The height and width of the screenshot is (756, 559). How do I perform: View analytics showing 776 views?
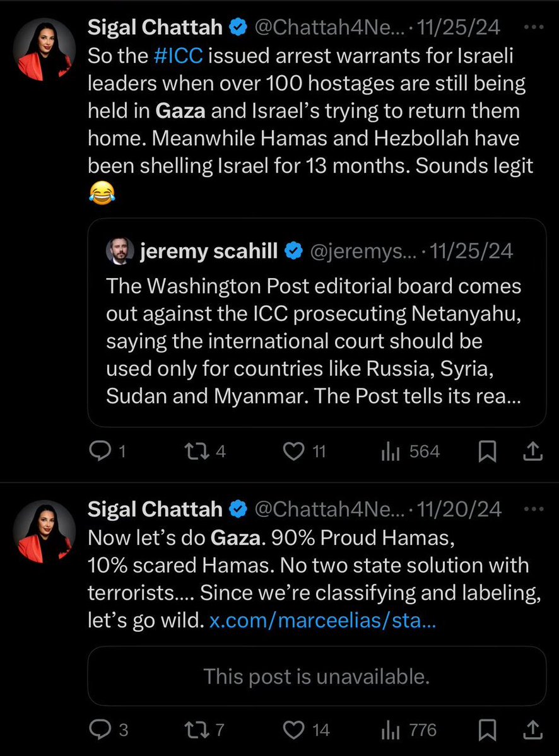[x=391, y=730]
